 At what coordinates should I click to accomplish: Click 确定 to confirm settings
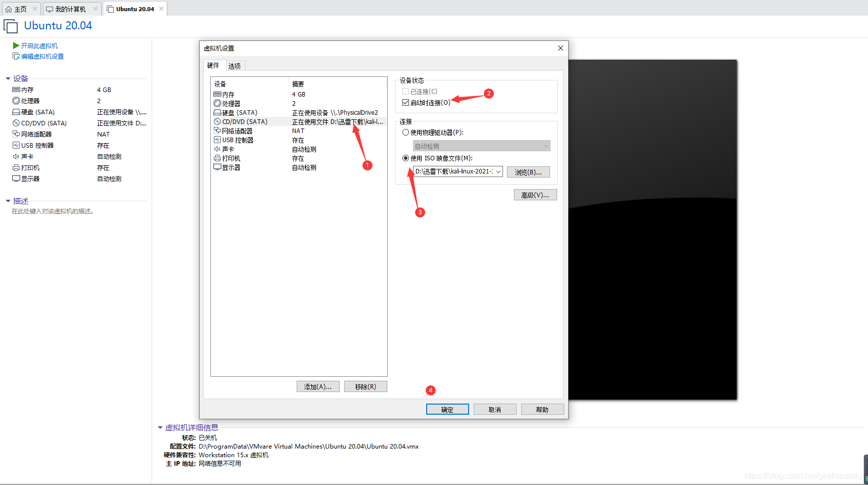(447, 409)
